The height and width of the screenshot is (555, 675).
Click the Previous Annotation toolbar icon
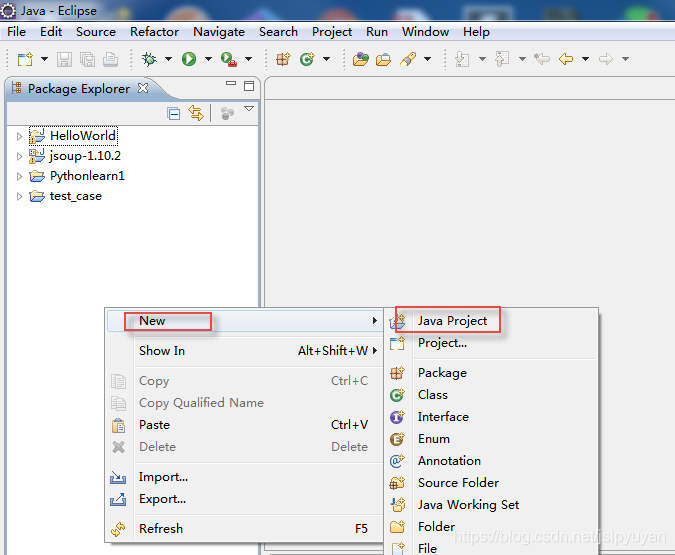point(502,59)
